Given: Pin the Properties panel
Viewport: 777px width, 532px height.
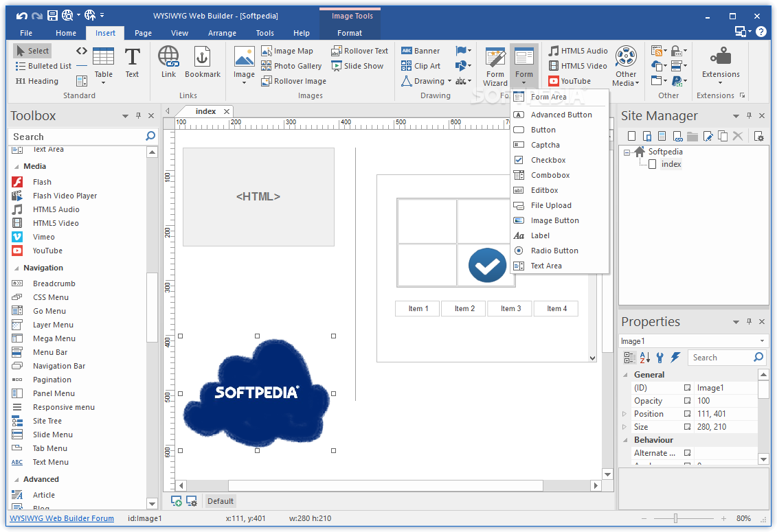Looking at the screenshot, I should [749, 321].
